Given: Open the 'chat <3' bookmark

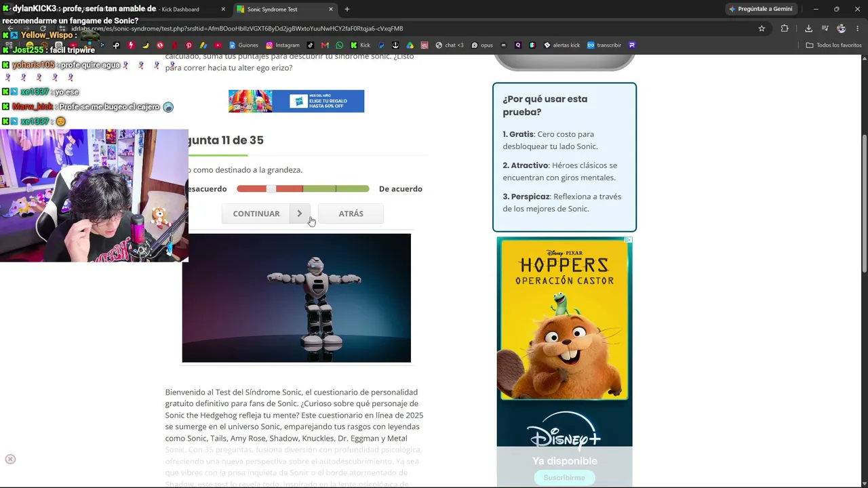Looking at the screenshot, I should click(x=450, y=45).
